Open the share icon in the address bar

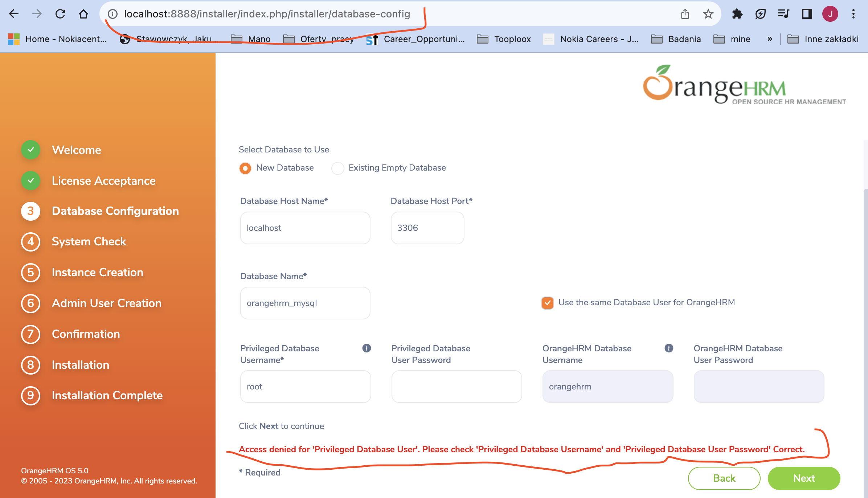[x=685, y=14]
